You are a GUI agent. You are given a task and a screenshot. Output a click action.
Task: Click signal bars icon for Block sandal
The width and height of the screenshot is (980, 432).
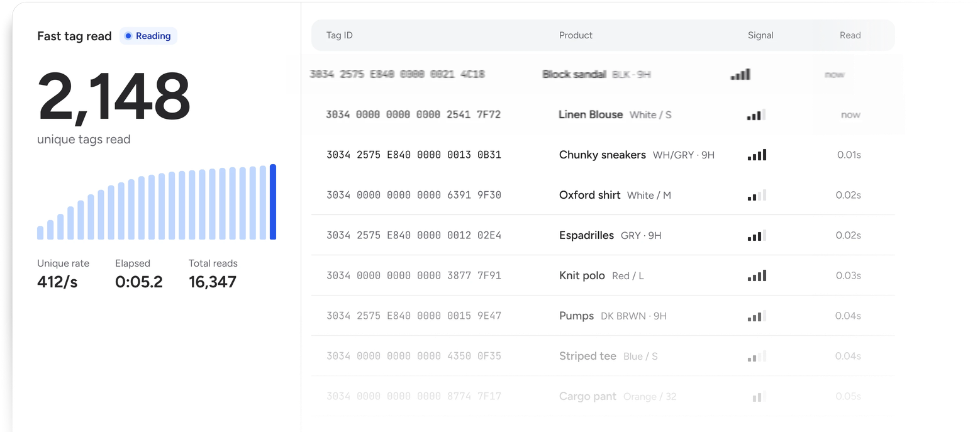(740, 74)
